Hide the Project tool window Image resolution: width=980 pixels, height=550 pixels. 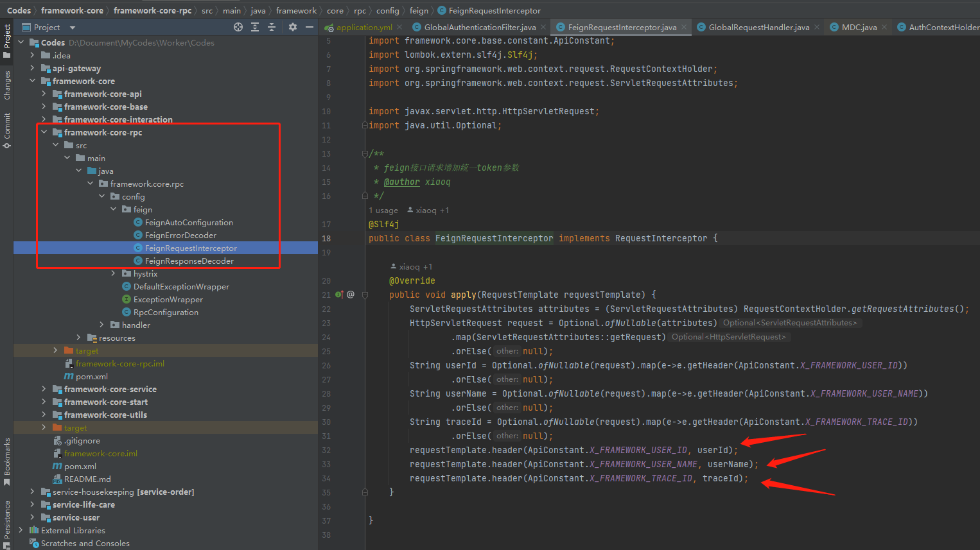(x=310, y=27)
